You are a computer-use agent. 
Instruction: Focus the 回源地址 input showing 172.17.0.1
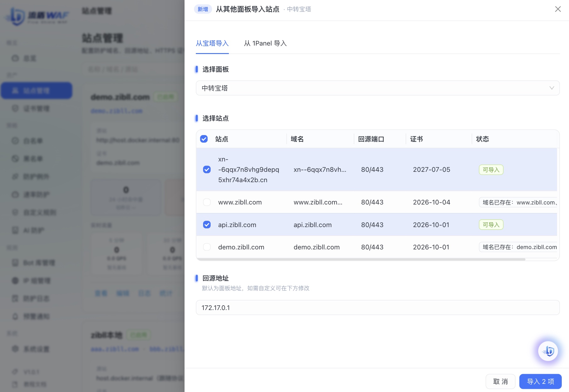click(378, 308)
